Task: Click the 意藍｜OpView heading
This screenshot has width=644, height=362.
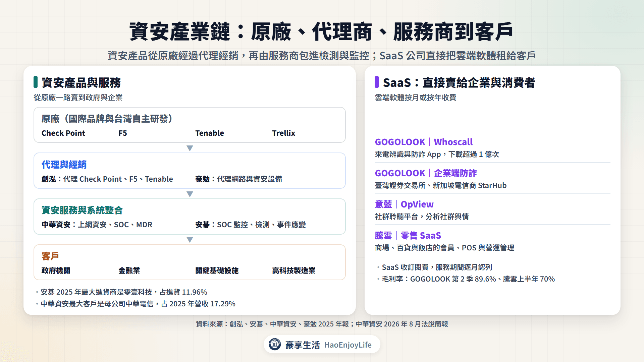Action: click(x=404, y=204)
